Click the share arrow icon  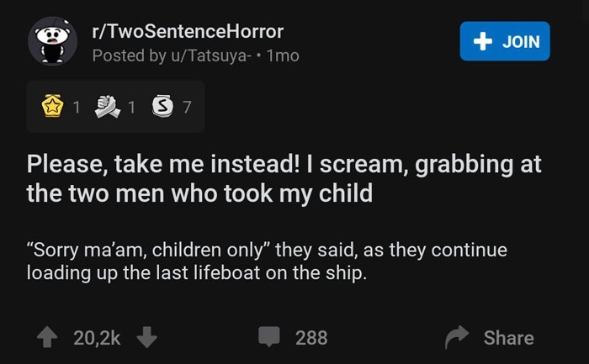click(457, 338)
